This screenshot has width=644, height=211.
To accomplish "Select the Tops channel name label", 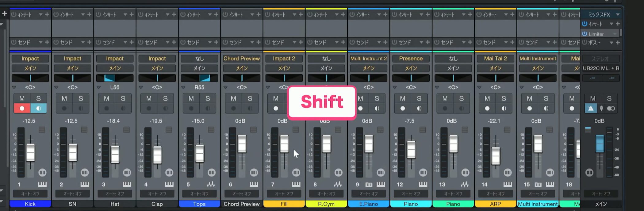I will [x=199, y=204].
